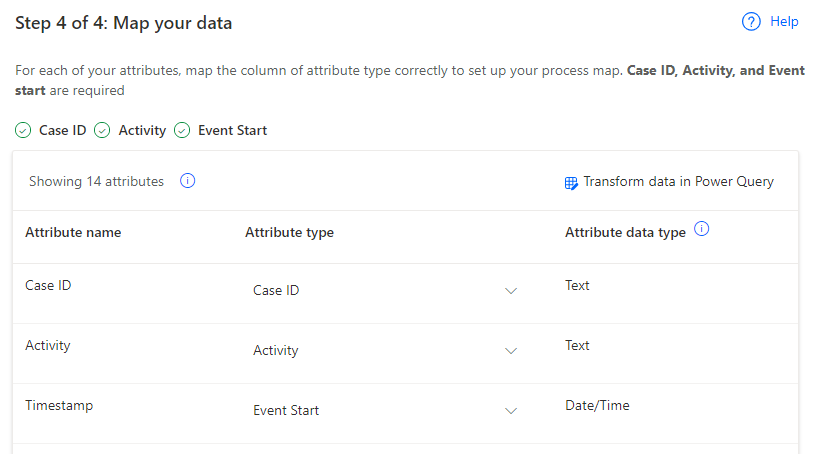
Task: Click the green checkmark beside Activity
Action: point(102,130)
